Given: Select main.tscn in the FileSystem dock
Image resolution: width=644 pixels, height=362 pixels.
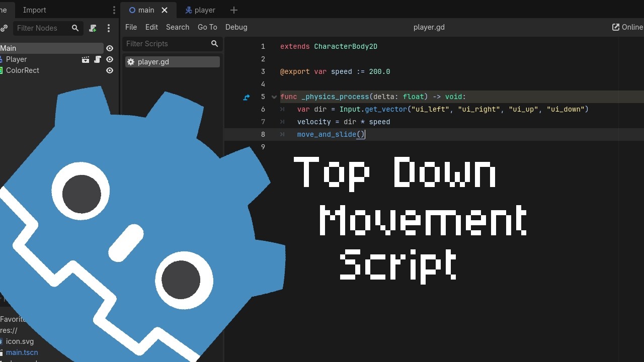Looking at the screenshot, I should tap(22, 352).
